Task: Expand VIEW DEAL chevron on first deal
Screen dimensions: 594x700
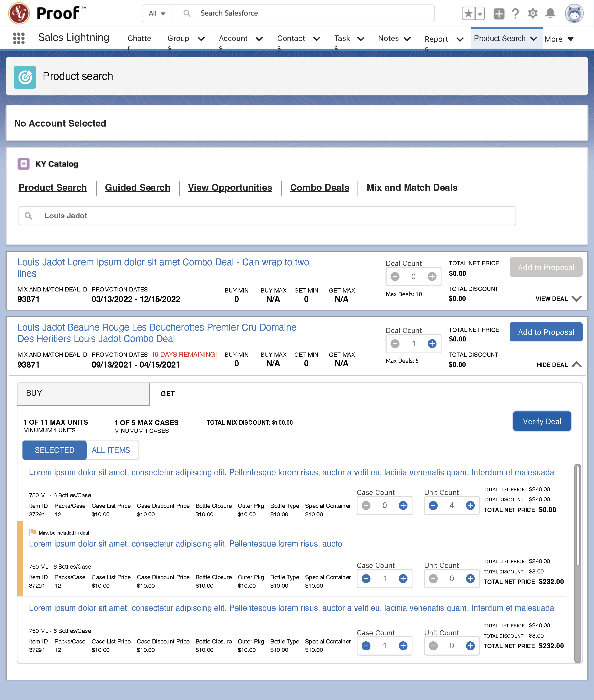Action: click(x=577, y=299)
